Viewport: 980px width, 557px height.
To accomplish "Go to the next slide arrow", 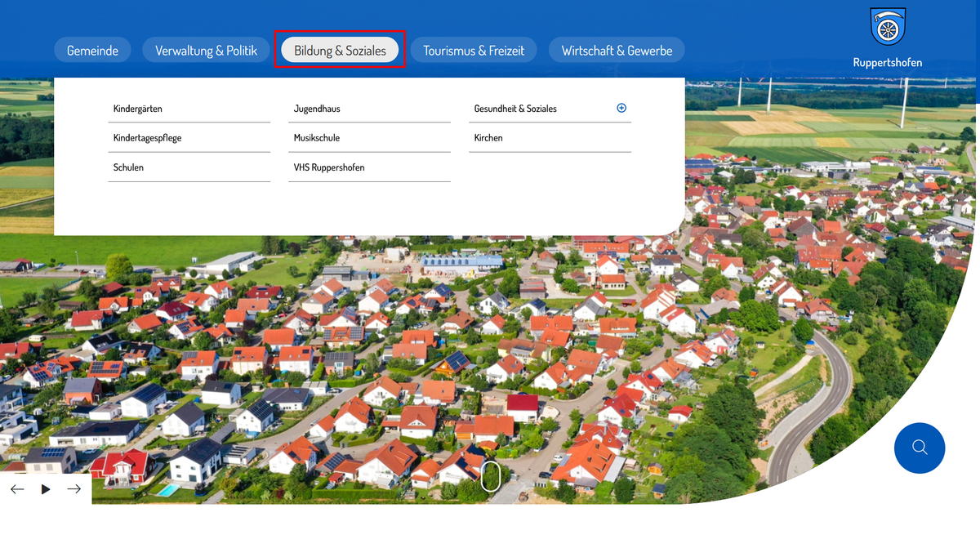I will click(x=74, y=489).
